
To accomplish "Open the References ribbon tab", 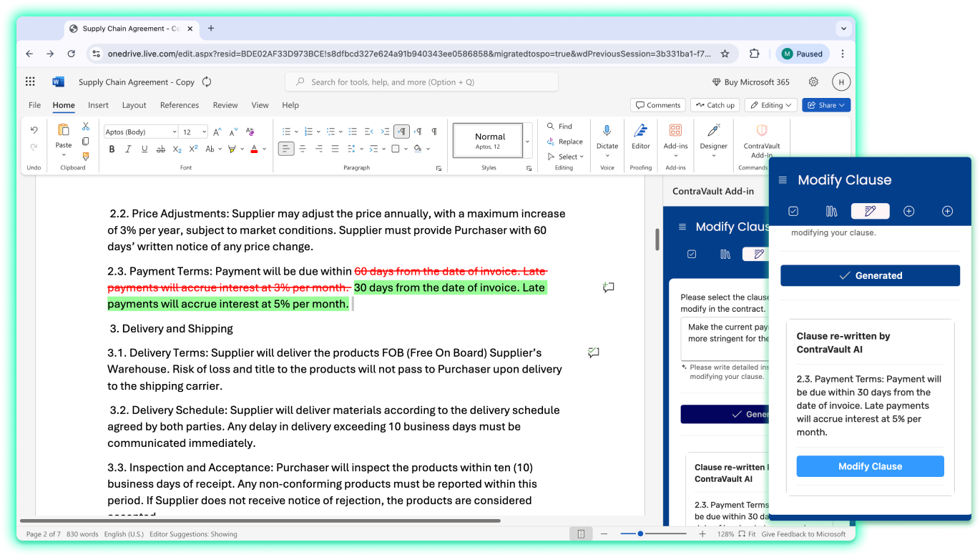I will pyautogui.click(x=180, y=105).
